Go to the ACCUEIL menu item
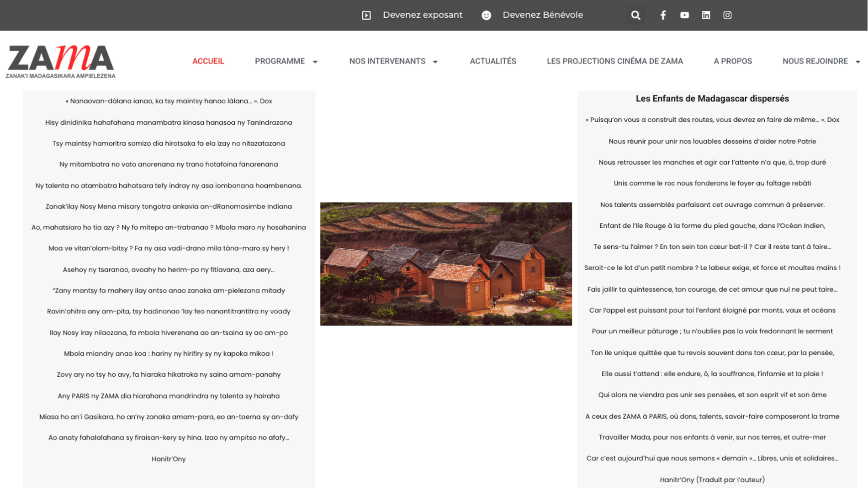The height and width of the screenshot is (488, 868). coord(208,61)
